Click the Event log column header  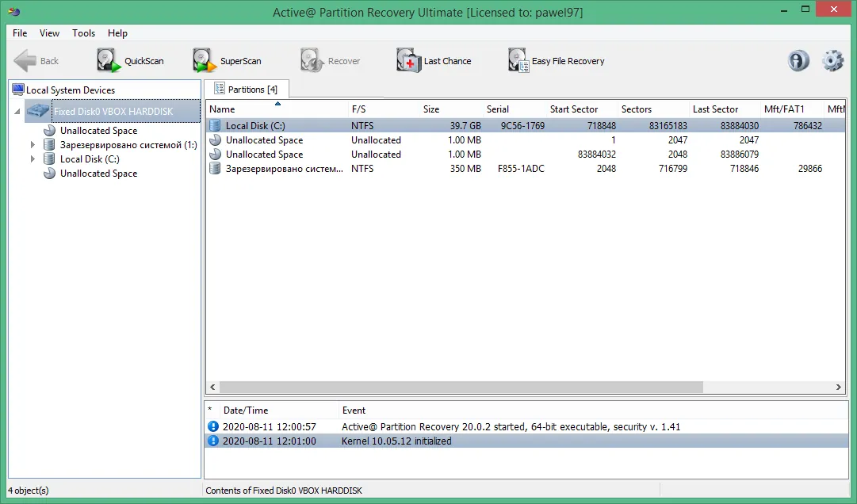pyautogui.click(x=593, y=410)
